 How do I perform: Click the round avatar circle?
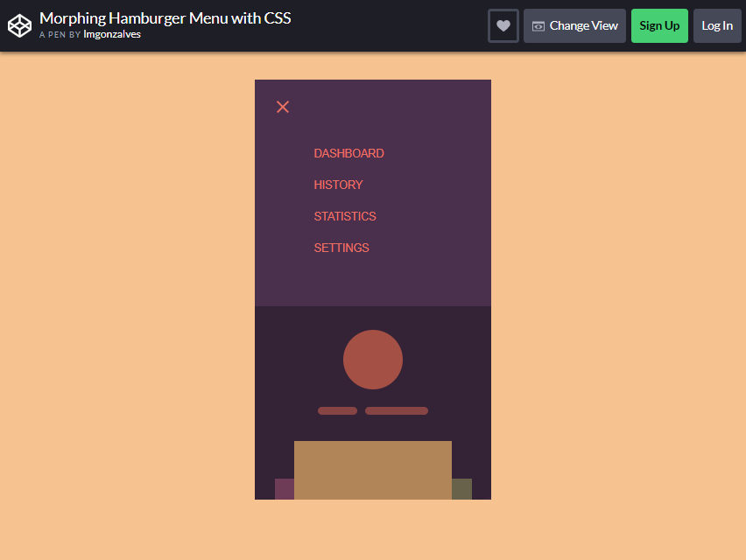coord(373,360)
